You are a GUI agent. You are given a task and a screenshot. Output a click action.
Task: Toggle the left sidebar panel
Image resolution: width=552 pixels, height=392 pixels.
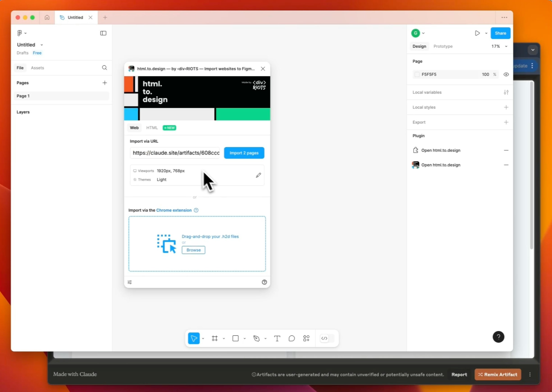click(x=103, y=33)
